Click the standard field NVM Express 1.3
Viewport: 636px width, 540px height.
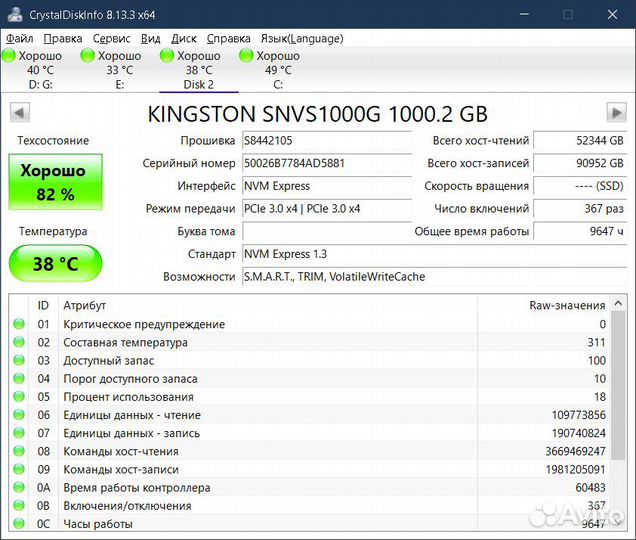(x=434, y=254)
